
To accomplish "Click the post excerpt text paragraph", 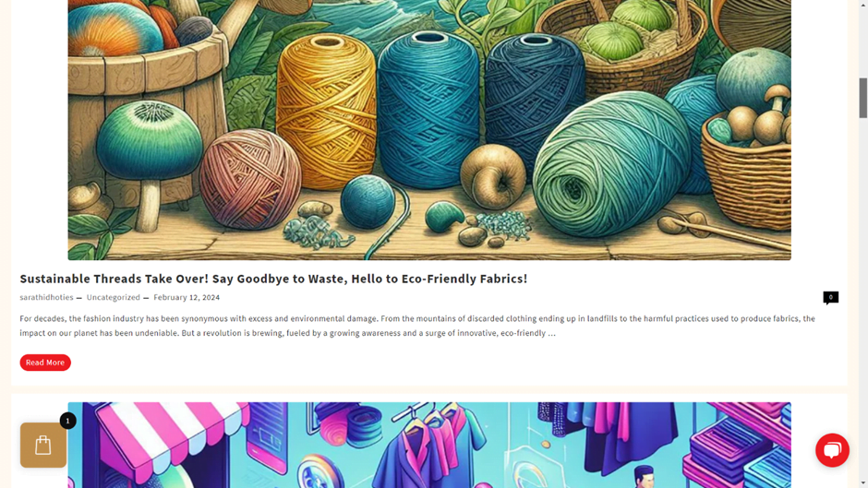I will [x=417, y=326].
